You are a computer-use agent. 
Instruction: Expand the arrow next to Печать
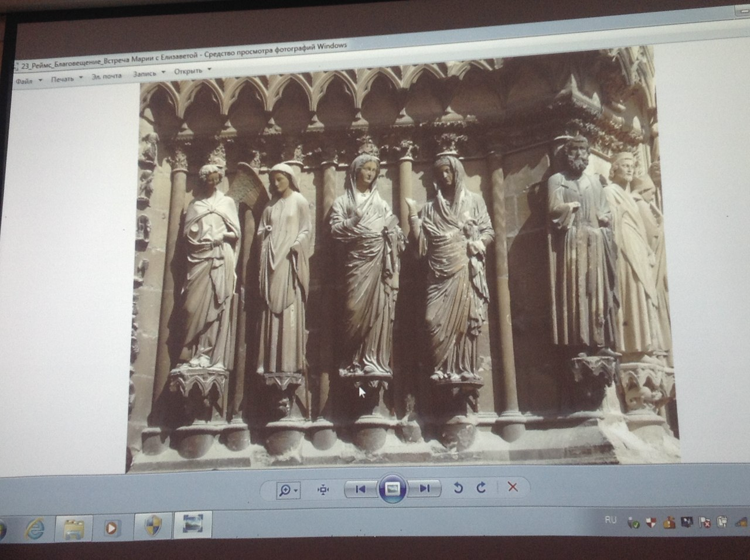(81, 77)
